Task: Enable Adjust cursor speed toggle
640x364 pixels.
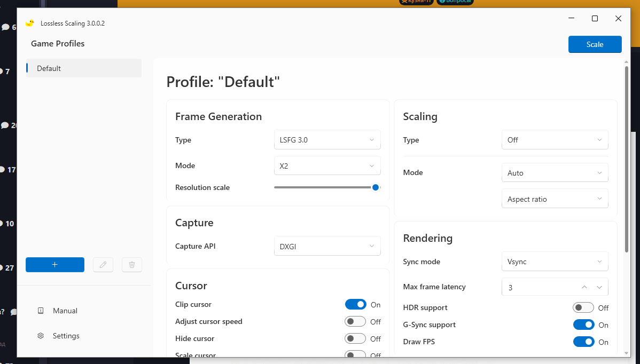Action: 355,322
